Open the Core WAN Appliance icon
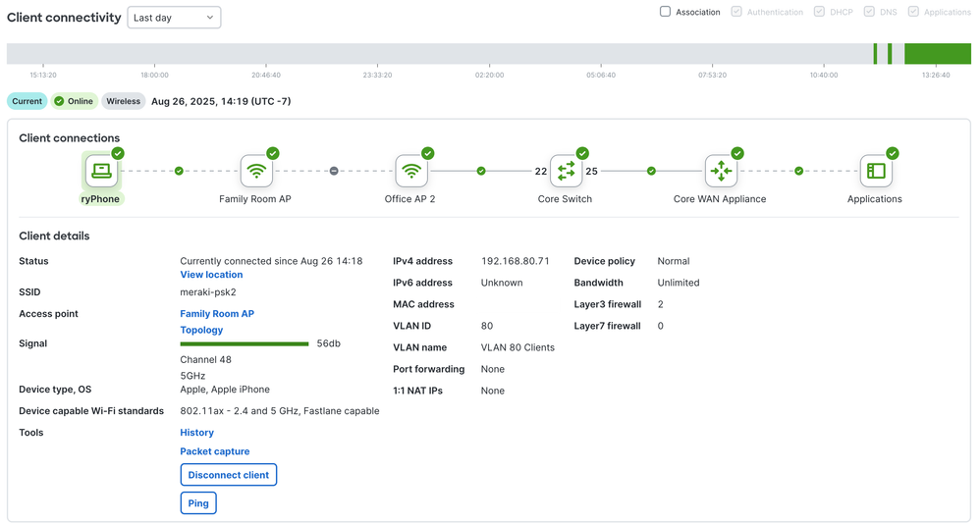The width and height of the screenshot is (980, 524). [x=721, y=171]
